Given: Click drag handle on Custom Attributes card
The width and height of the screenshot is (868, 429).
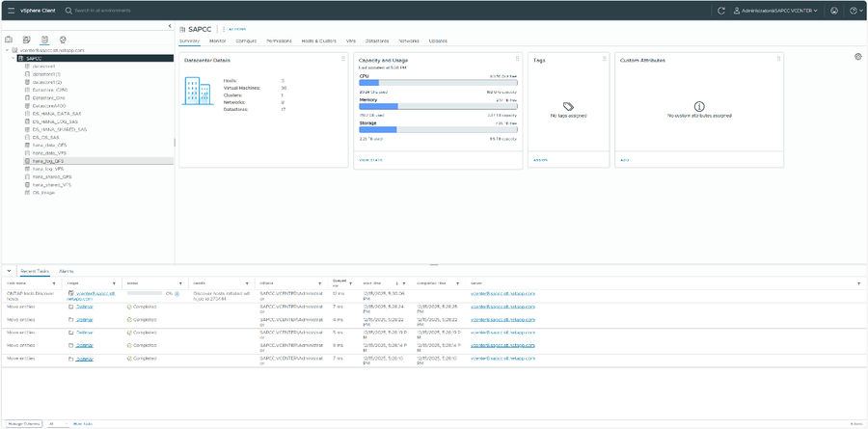Looking at the screenshot, I should 779,59.
